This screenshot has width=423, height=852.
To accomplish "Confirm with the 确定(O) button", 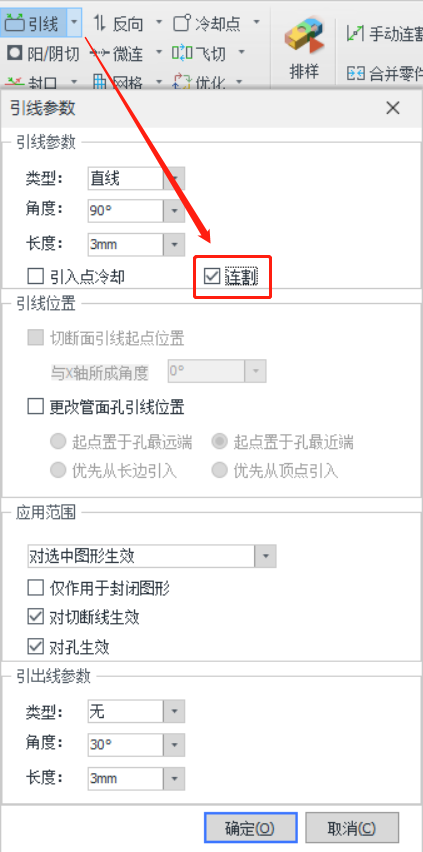I will click(x=251, y=829).
